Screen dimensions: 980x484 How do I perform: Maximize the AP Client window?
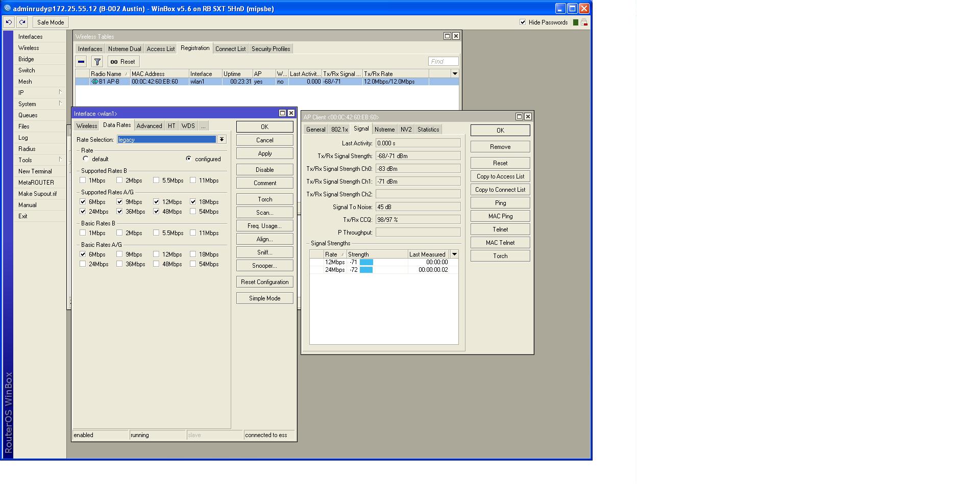[519, 117]
